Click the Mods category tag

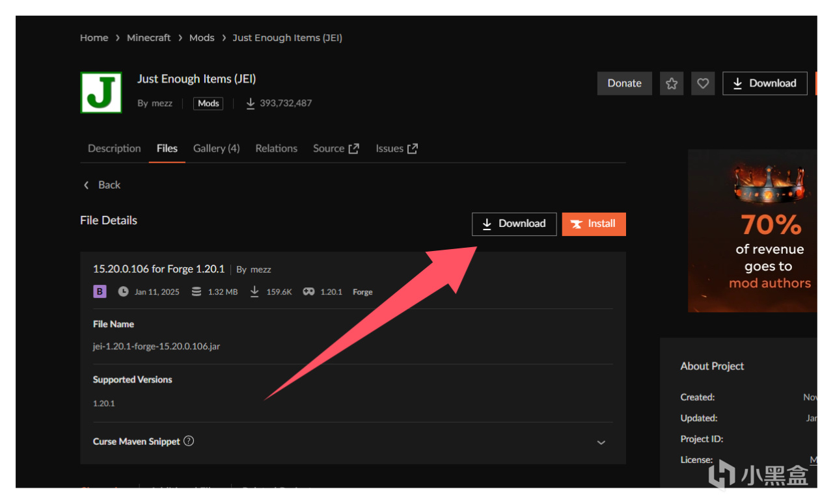click(208, 103)
